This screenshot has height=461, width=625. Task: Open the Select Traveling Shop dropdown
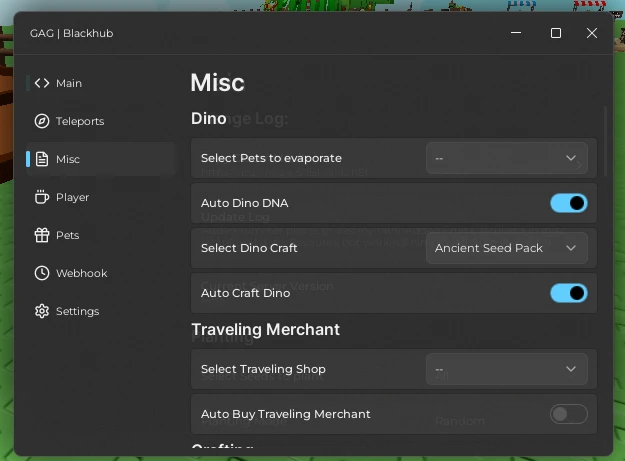click(x=506, y=369)
